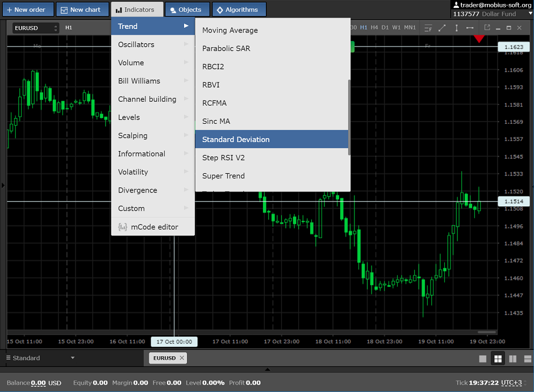Image resolution: width=534 pixels, height=392 pixels.
Task: Open the Fibonacci lines tool icon
Action: (428, 28)
